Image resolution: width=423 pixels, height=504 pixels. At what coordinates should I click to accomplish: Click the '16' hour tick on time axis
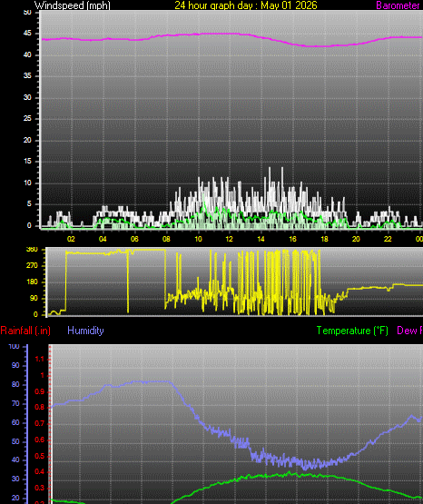(x=292, y=239)
